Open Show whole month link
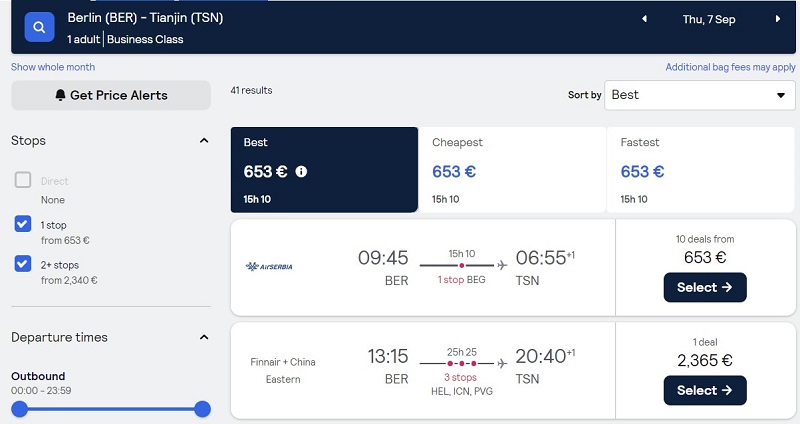This screenshot has width=800, height=424. coord(53,67)
